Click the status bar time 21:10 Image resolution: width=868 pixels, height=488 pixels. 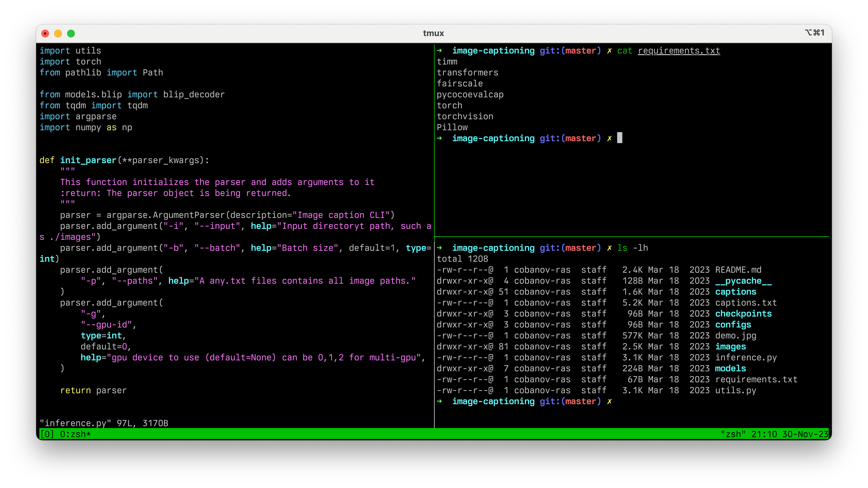764,434
